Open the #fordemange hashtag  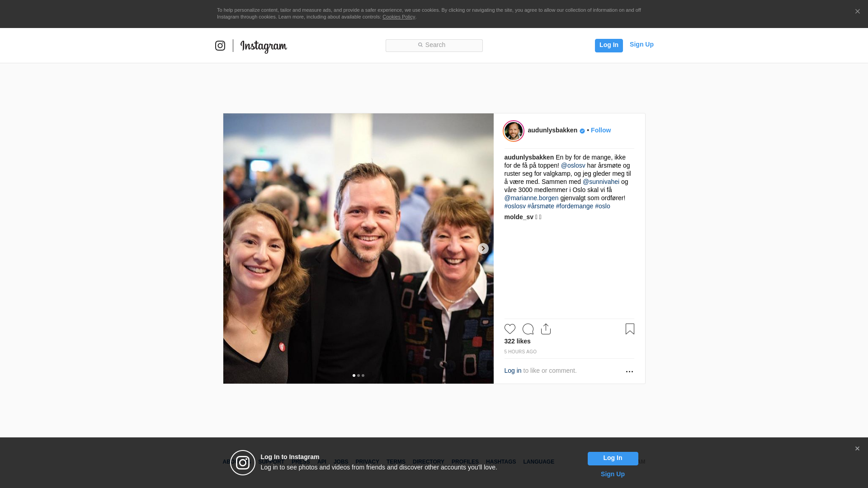click(x=575, y=206)
